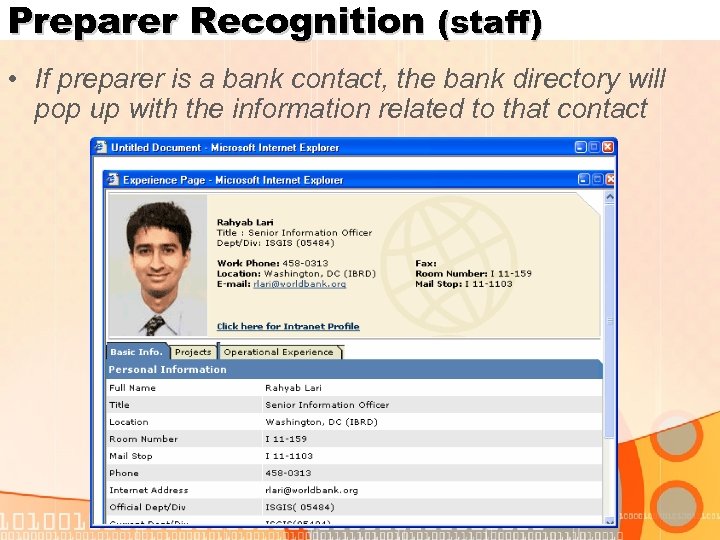Click the vertical scrollbar thumb
Viewport: 720px width, 540px height.
pyautogui.click(x=610, y=321)
